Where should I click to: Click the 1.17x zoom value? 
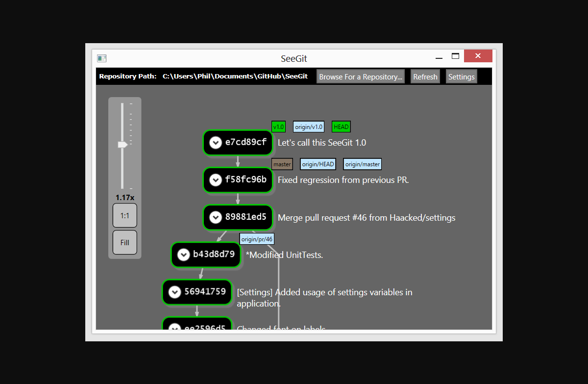[125, 198]
